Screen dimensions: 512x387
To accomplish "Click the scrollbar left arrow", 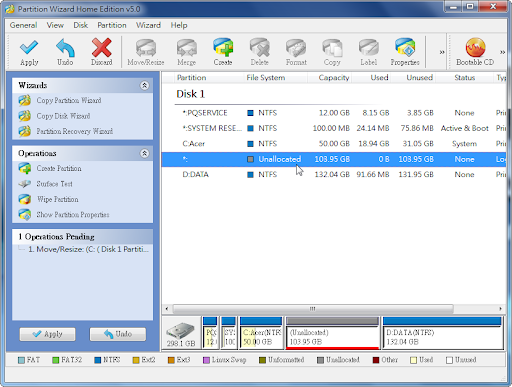I will pyautogui.click(x=167, y=309).
